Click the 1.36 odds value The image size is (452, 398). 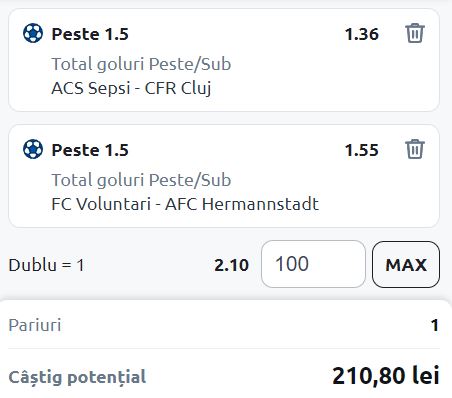click(x=362, y=34)
